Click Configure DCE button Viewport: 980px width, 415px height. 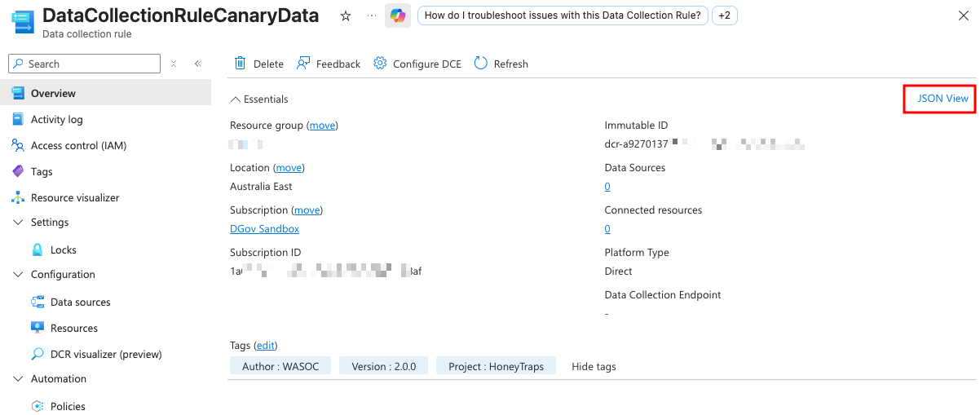click(417, 64)
